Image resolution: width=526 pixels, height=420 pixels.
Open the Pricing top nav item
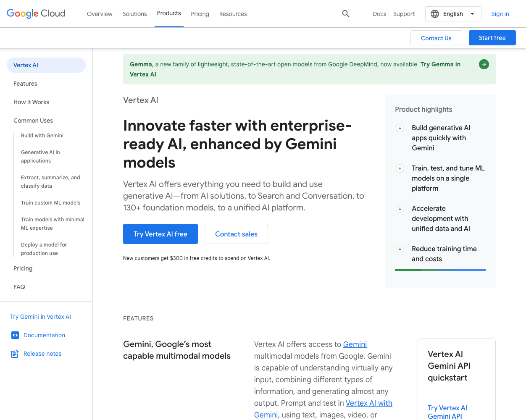200,14
